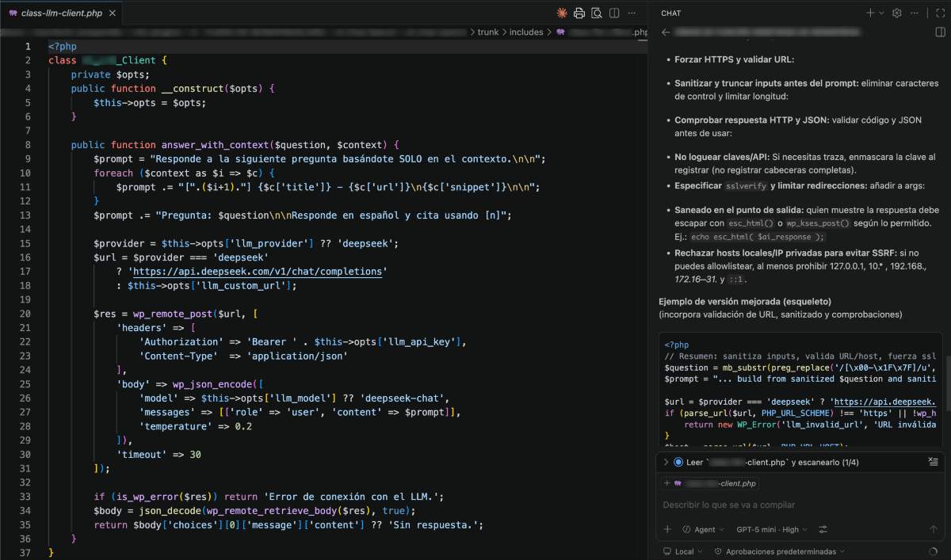Open the Agent mode dropdown

[705, 529]
